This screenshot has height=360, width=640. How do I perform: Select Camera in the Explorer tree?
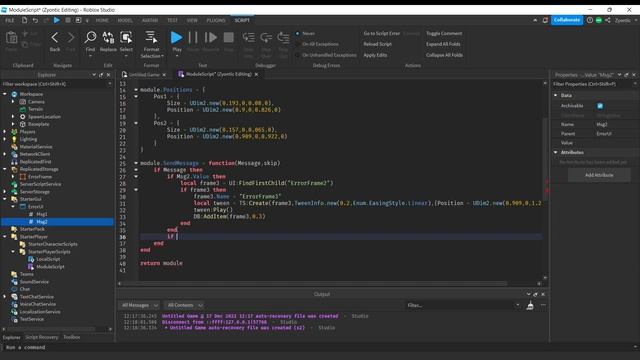36,102
